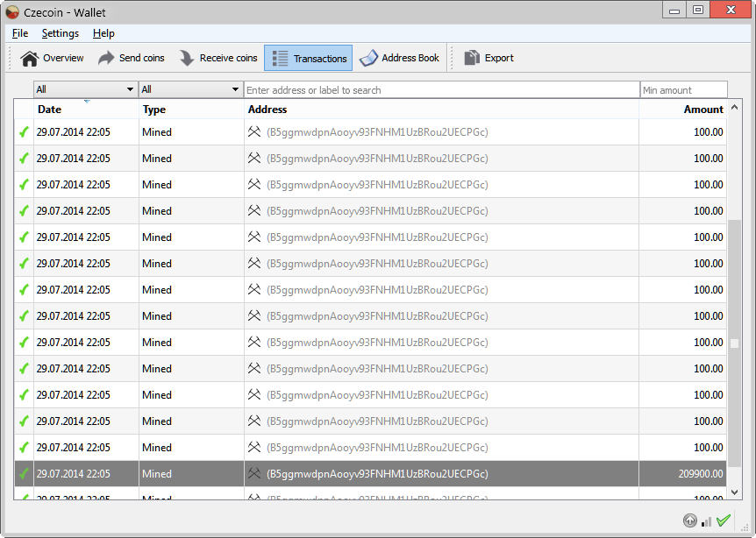Close the Czecoin Wallet window

[731, 10]
